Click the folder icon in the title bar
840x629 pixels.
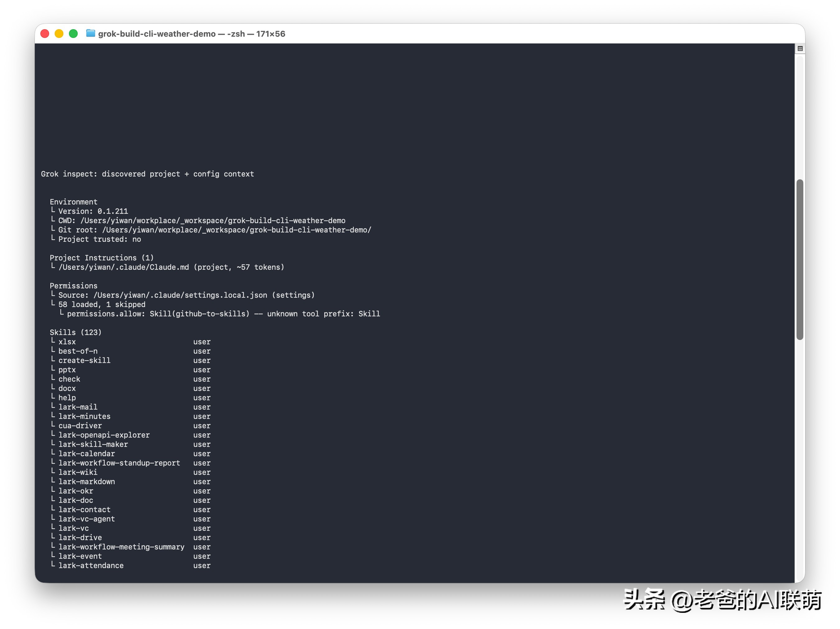click(x=90, y=34)
